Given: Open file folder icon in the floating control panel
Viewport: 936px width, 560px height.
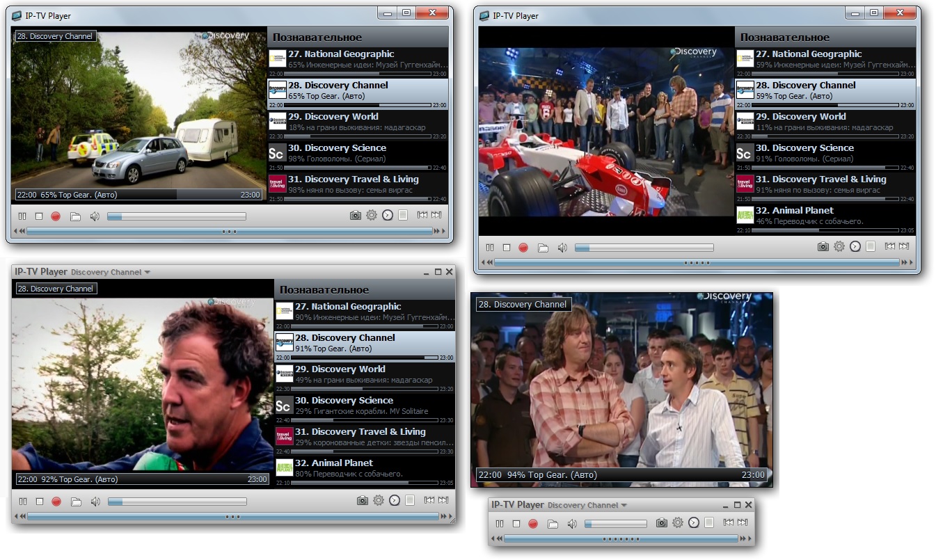Looking at the screenshot, I should click(x=553, y=523).
